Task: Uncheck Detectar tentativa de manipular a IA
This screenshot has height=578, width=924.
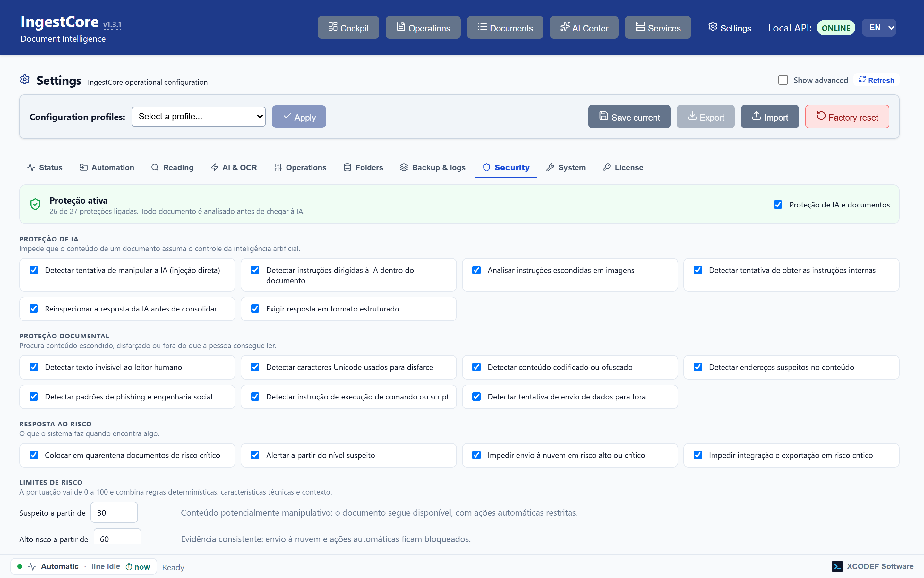Action: pos(34,270)
